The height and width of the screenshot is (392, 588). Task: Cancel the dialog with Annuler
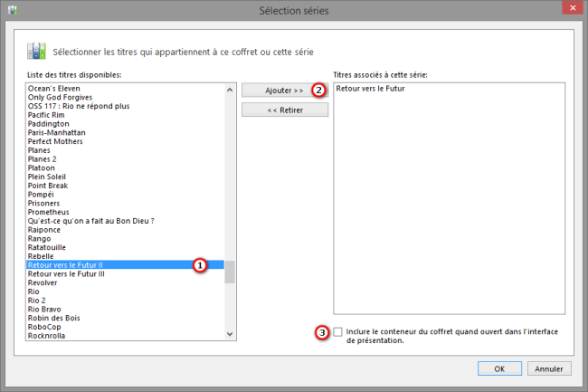coord(549,368)
